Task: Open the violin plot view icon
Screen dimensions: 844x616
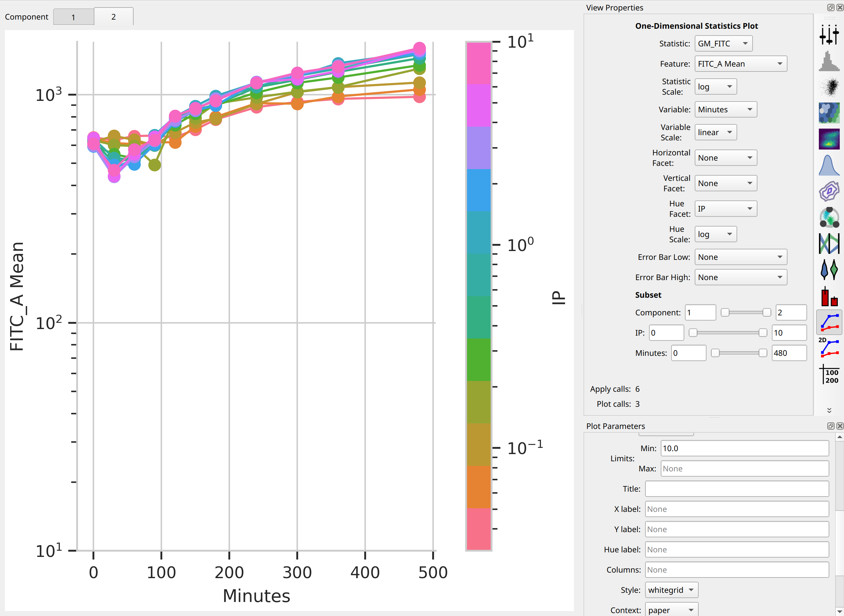Action: point(829,269)
